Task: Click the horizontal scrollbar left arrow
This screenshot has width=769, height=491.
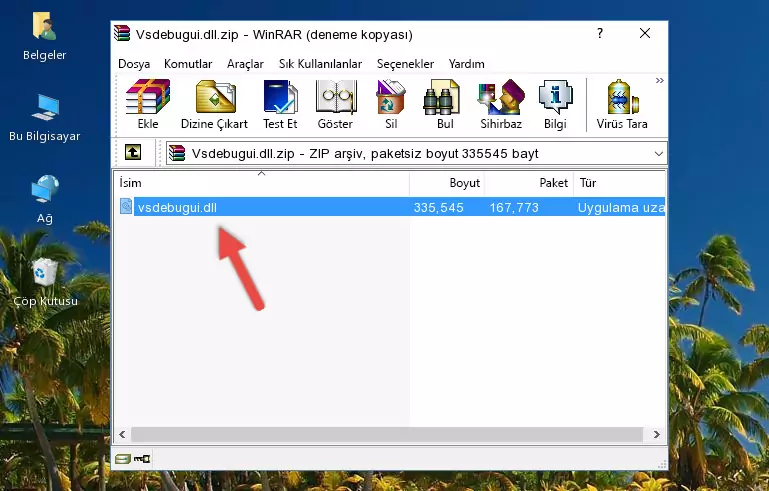Action: 122,435
